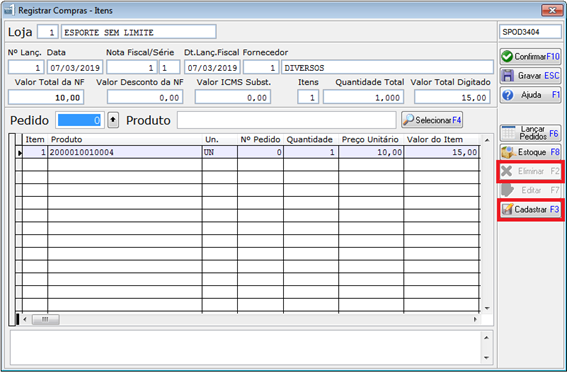Click the DIVERSOS supplier name field

pos(387,68)
